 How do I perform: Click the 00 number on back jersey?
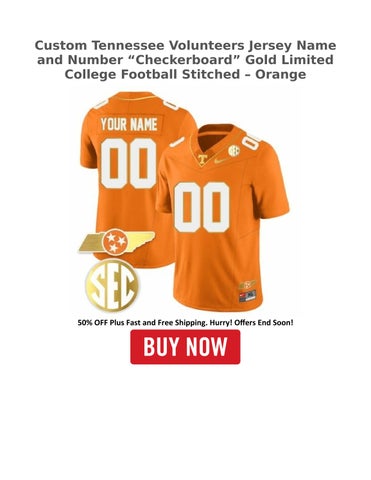129,163
